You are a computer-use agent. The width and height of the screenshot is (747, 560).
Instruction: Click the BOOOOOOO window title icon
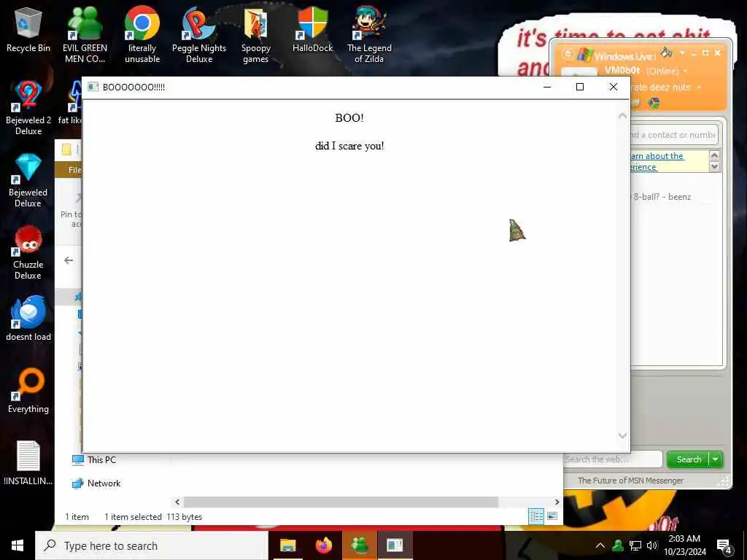(x=93, y=87)
